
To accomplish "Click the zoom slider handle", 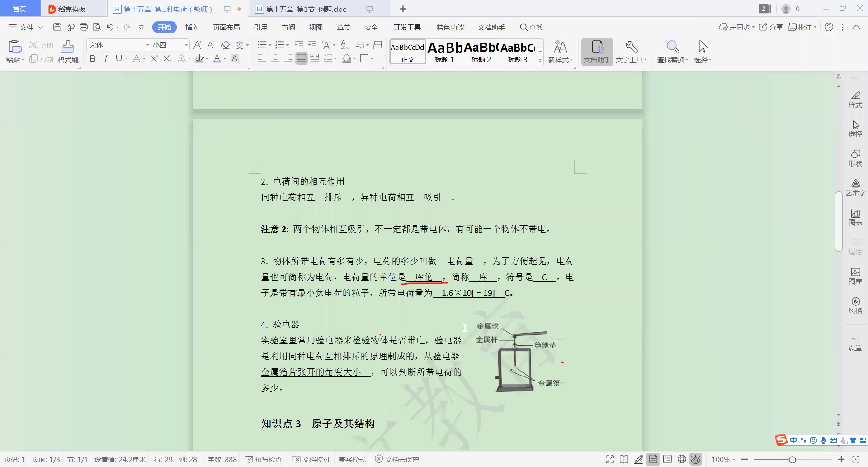I will 792,459.
